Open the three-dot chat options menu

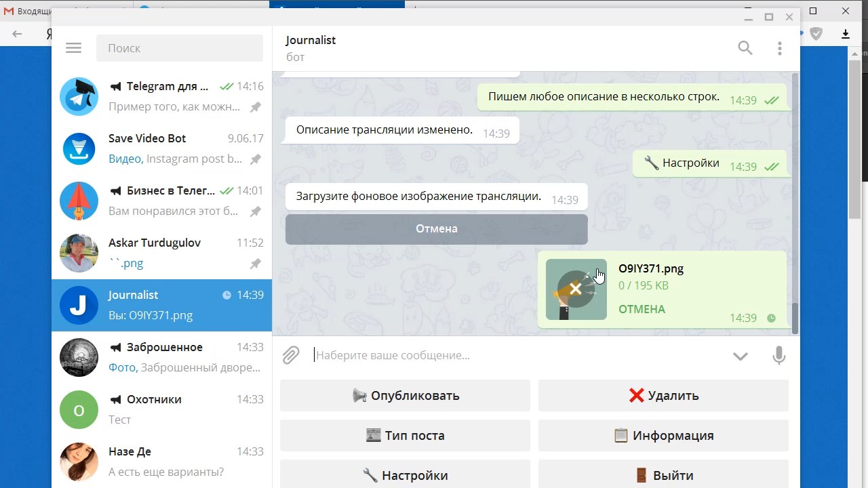pos(779,48)
